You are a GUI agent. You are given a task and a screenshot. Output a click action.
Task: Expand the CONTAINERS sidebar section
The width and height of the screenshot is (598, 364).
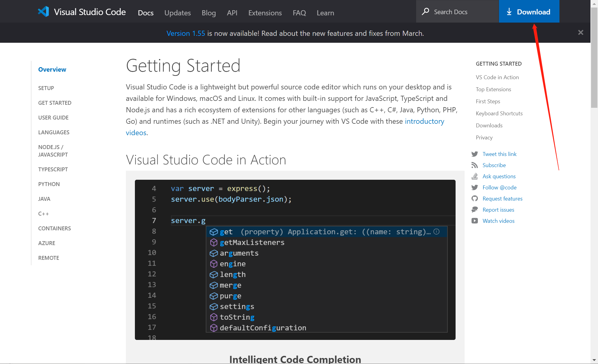(55, 229)
